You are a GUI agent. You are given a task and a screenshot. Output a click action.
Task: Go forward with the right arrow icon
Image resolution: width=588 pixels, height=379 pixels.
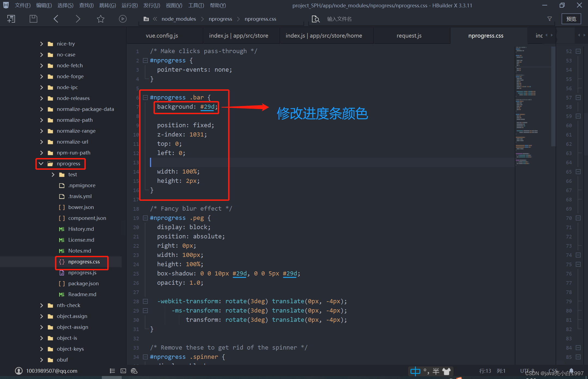[78, 19]
